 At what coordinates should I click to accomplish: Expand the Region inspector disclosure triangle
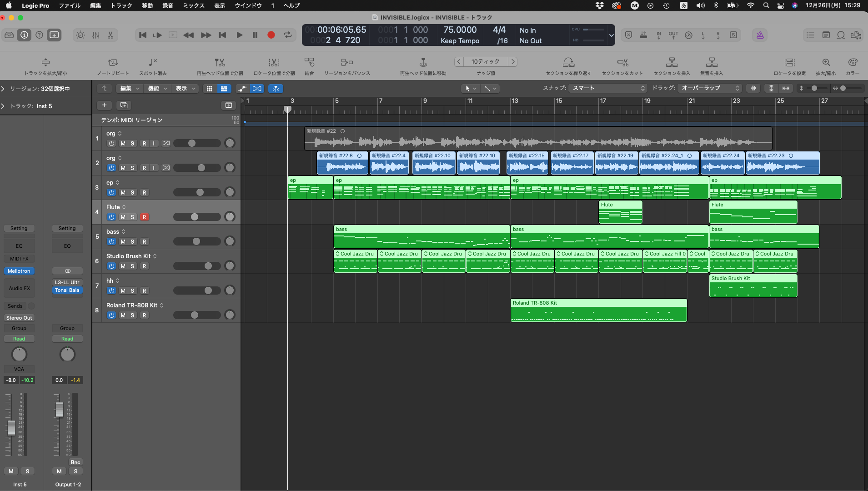coord(3,89)
